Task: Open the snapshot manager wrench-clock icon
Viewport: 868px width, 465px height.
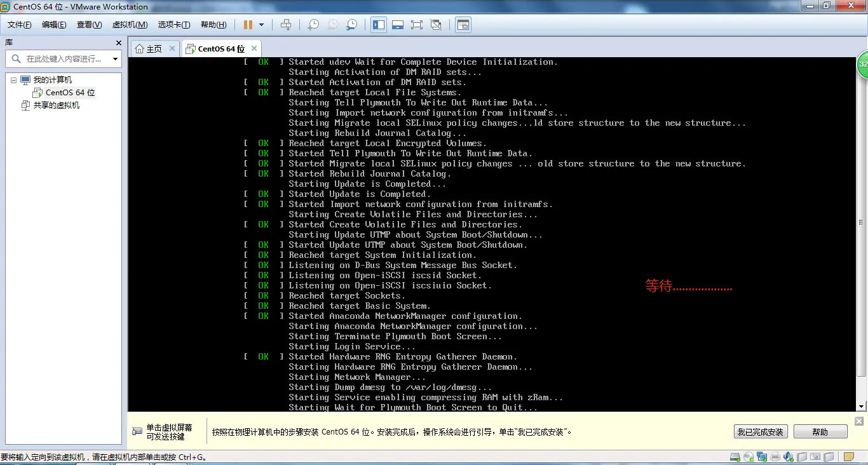Action: tap(351, 25)
